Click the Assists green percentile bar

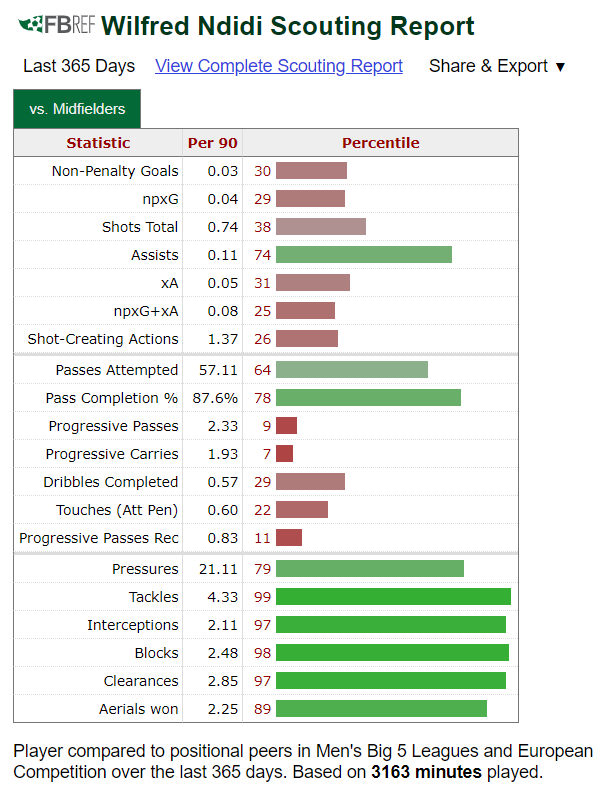pos(363,255)
